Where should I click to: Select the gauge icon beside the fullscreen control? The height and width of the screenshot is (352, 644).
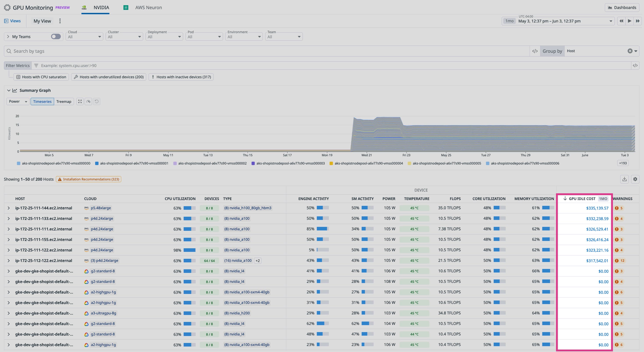(x=88, y=101)
